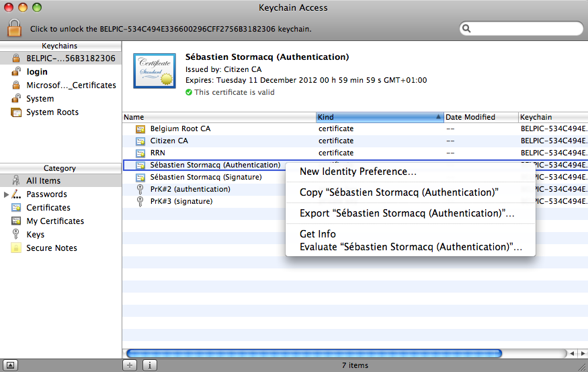Click inside the search field
This screenshot has width=588, height=372.
click(521, 28)
